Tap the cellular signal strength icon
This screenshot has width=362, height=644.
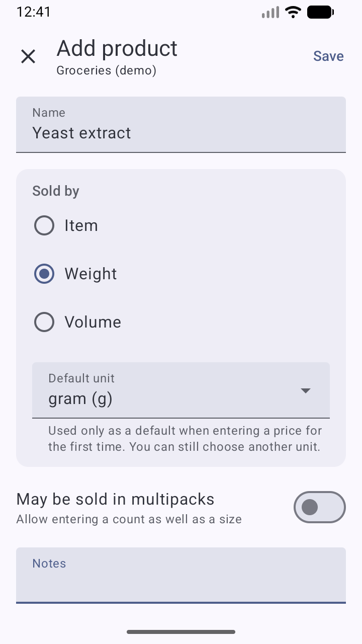270,12
